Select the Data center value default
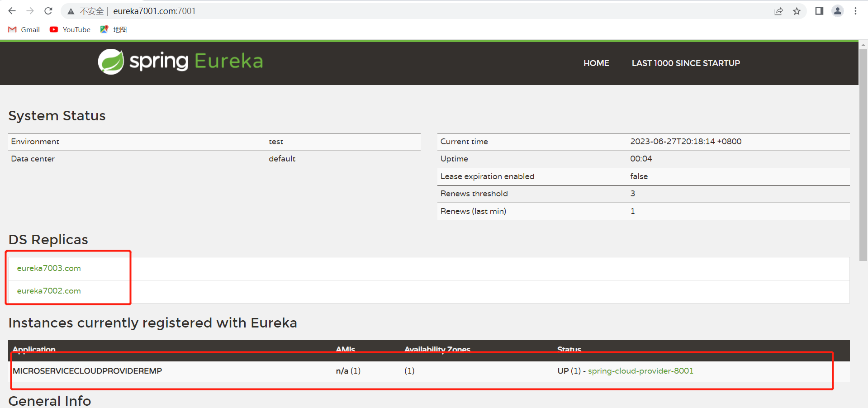Screen dimensions: 868x408 282,159
